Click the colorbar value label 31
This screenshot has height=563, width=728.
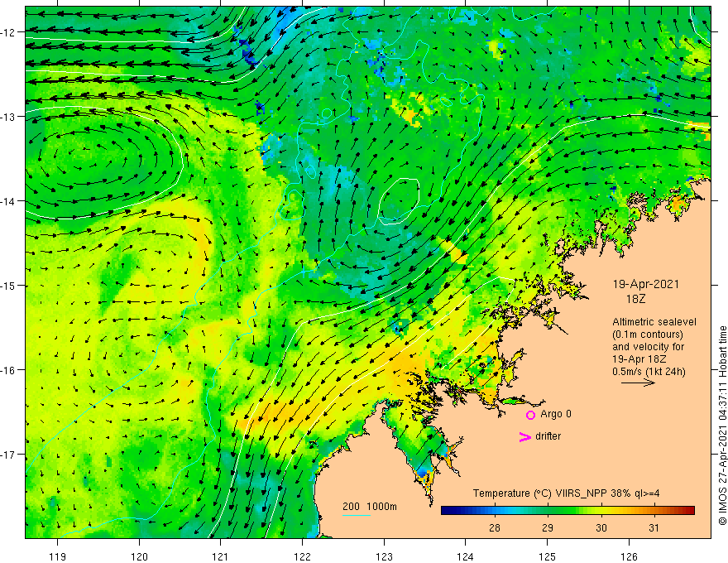[654, 528]
